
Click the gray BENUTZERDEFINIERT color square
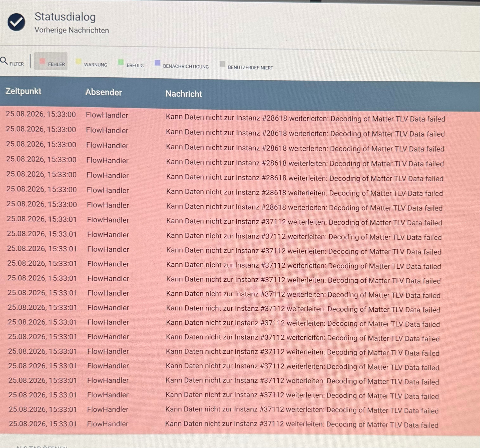(x=222, y=64)
